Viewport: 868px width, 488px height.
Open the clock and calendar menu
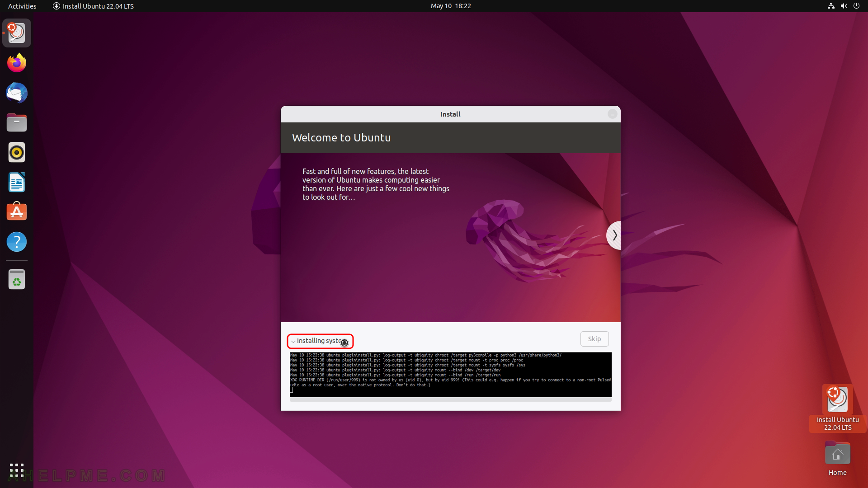[x=451, y=6]
